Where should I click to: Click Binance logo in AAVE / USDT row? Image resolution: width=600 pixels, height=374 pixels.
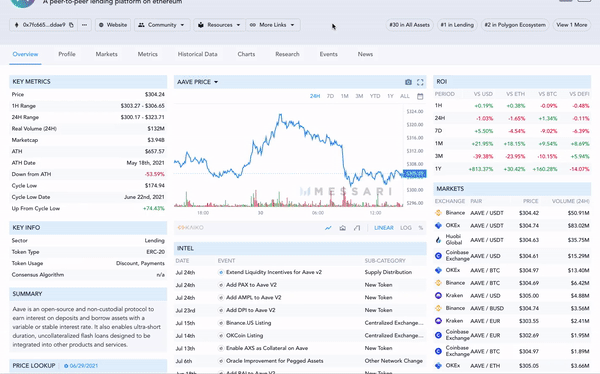coord(439,213)
